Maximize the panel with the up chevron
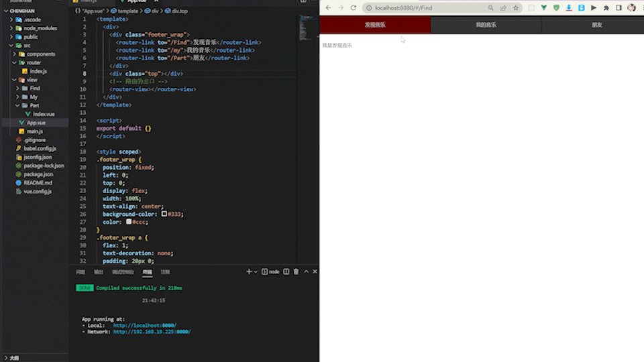 click(x=306, y=271)
